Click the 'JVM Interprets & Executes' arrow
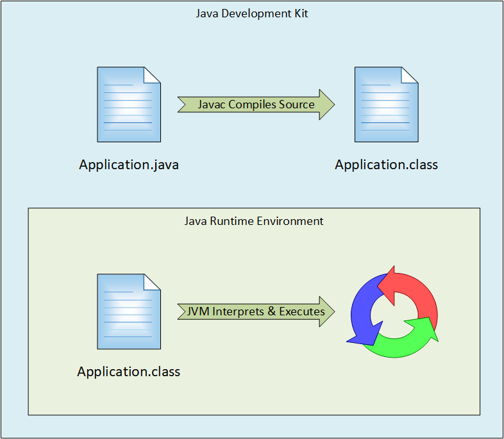 tap(256, 311)
